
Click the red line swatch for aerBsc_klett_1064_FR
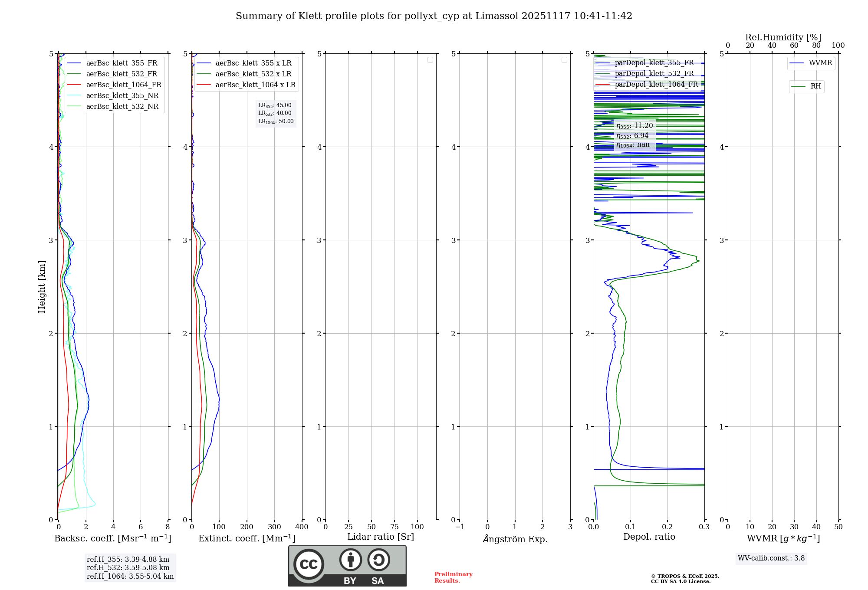(74, 85)
